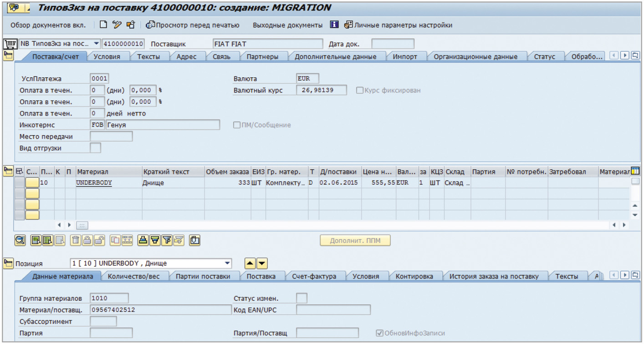Open table column settings icon
This screenshot has height=344, width=644.
tap(635, 171)
